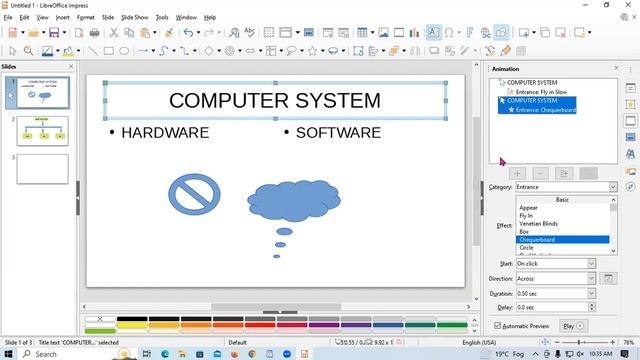
Task: Click the Insert Special Character icon
Action: tap(449, 33)
